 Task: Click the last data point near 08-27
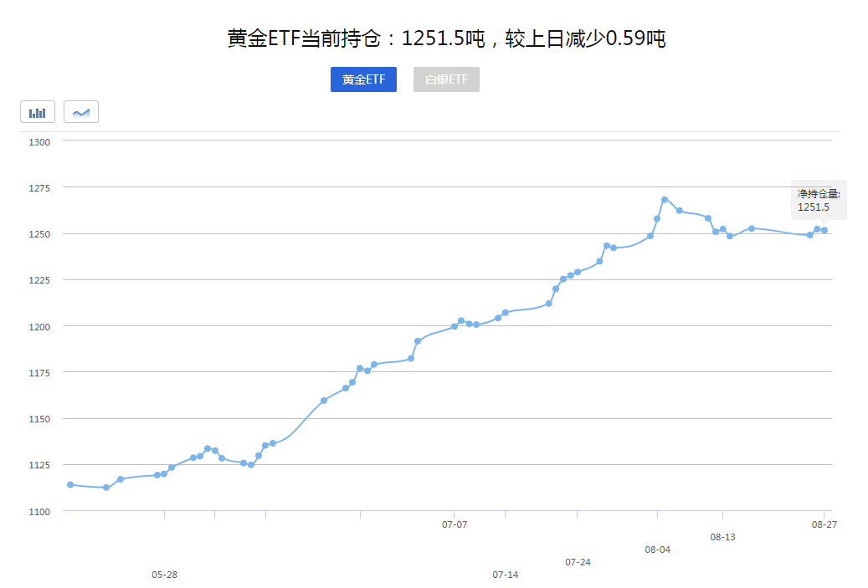[x=824, y=230]
